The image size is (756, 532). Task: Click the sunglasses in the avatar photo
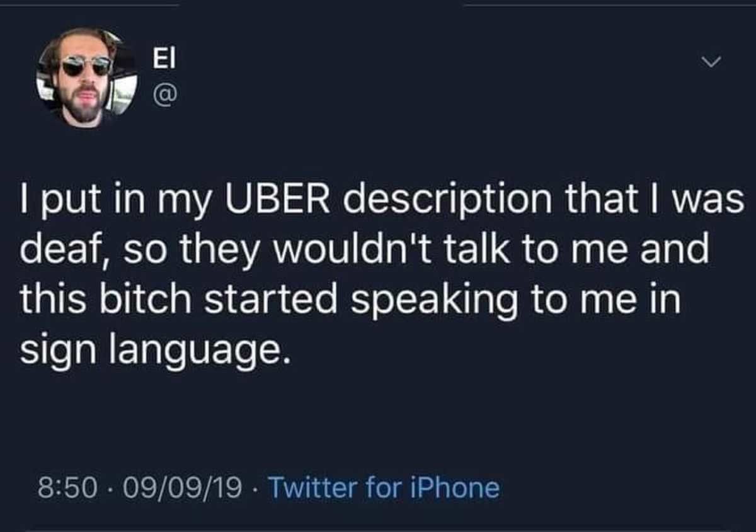point(86,65)
